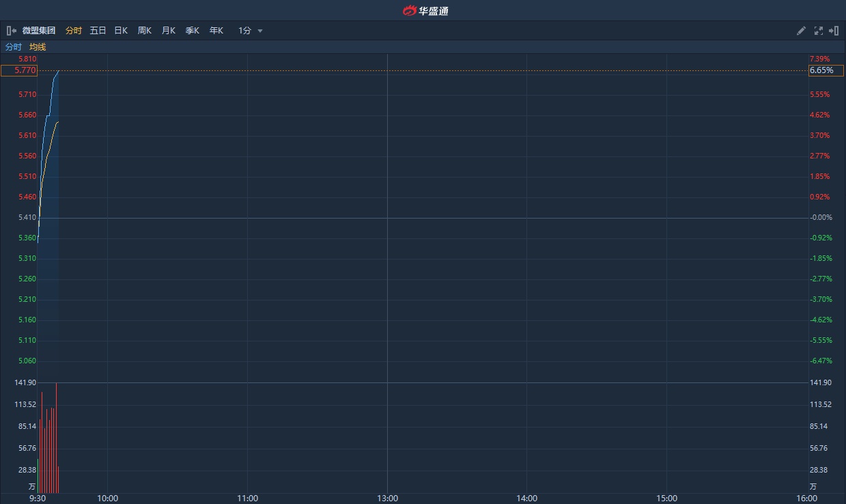Expand chart to full screen
This screenshot has width=846, height=504.
(x=818, y=31)
